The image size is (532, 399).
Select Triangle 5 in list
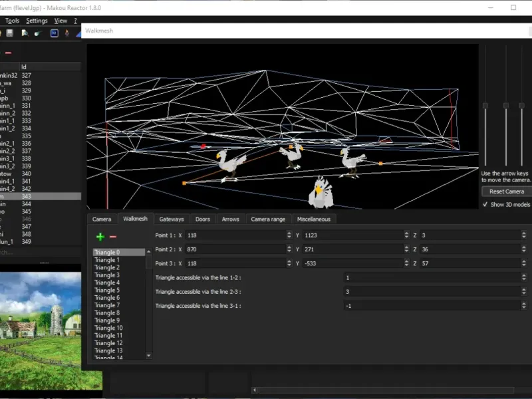(x=119, y=290)
